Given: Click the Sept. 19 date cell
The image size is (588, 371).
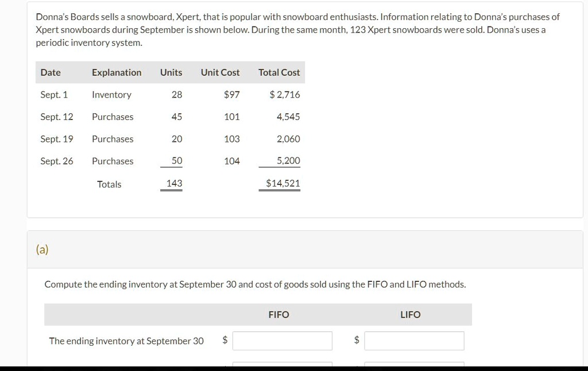Looking at the screenshot, I should coord(57,139).
